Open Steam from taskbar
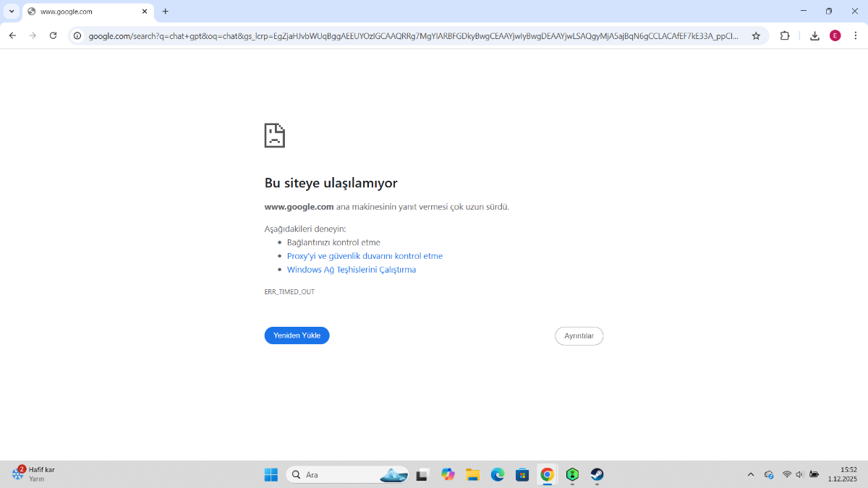Screen dimensions: 868x488 click(x=597, y=474)
